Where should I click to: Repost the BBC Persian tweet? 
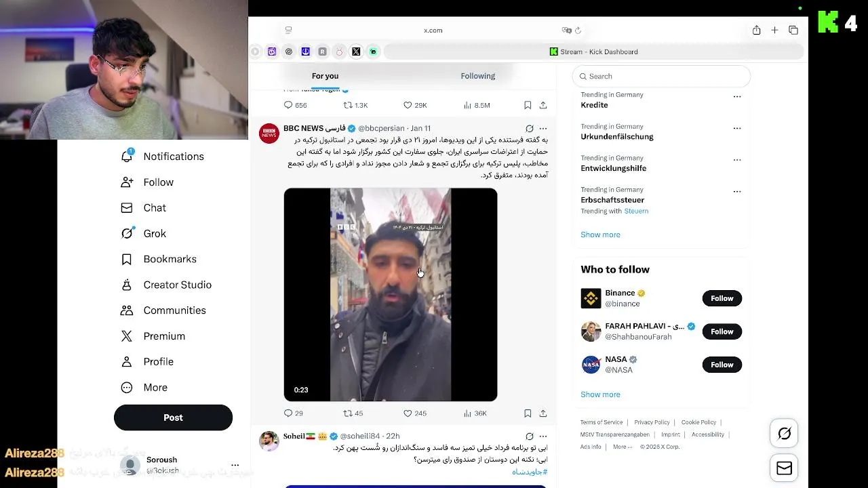353,413
